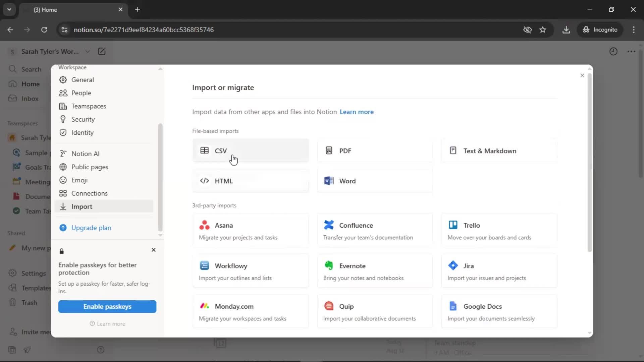Click the Quip logo icon
Screen dimensions: 644x362
click(329, 306)
